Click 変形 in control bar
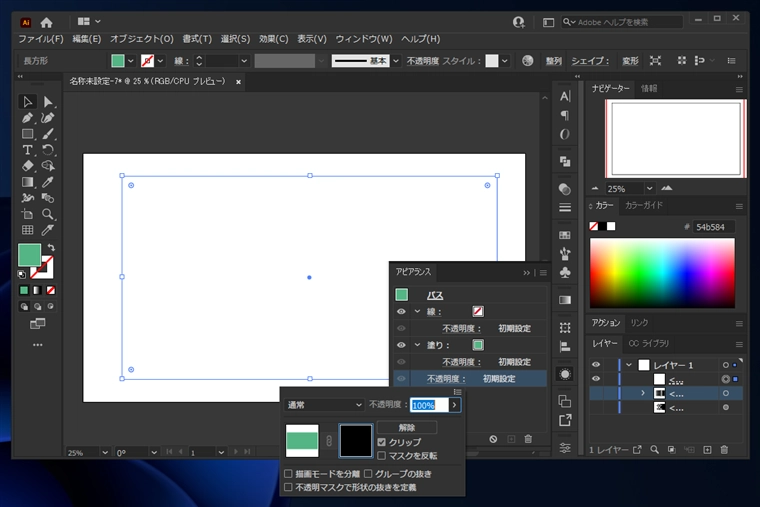Image resolution: width=760 pixels, height=507 pixels. 630,61
